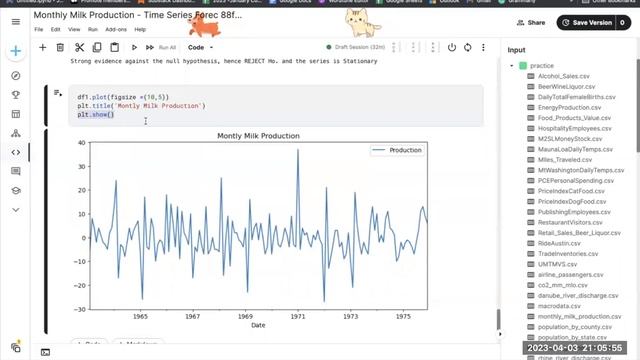
Task: Select PriceIndexCatFood.csv file
Action: click(x=571, y=191)
